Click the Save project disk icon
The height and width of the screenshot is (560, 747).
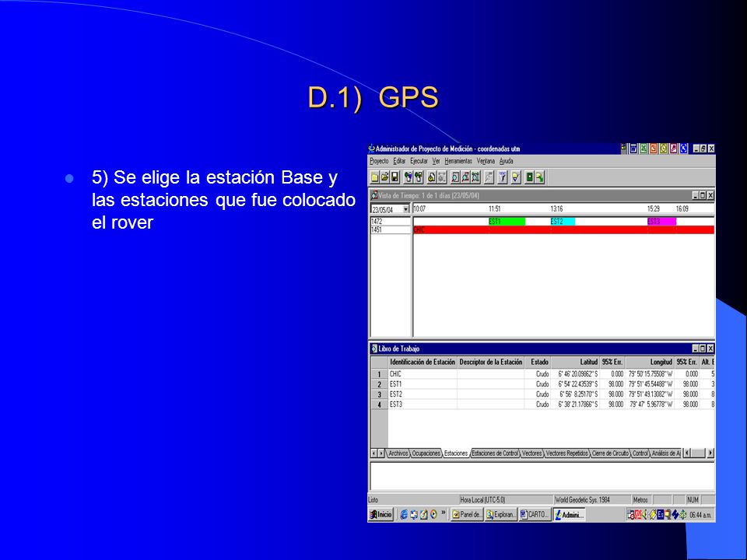tap(395, 177)
